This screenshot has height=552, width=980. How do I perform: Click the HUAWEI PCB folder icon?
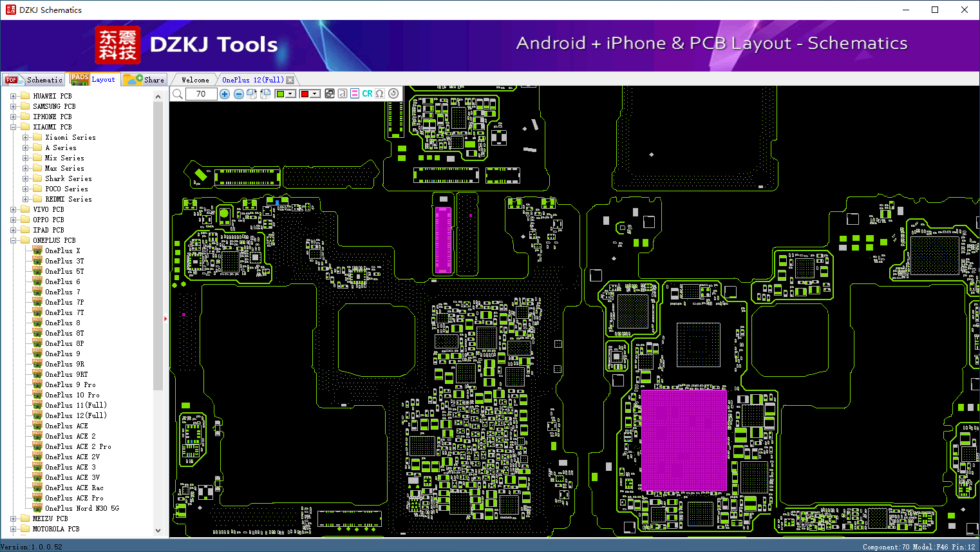pyautogui.click(x=25, y=96)
